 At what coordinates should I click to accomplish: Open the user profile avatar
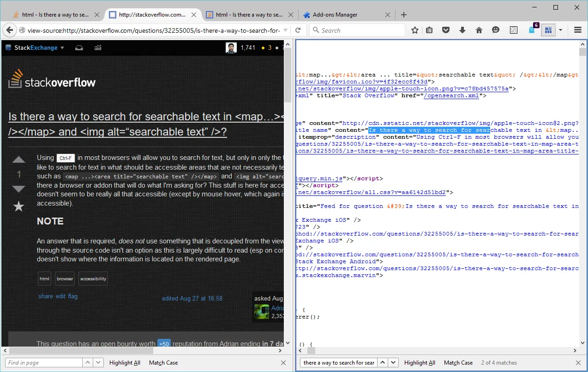click(231, 47)
